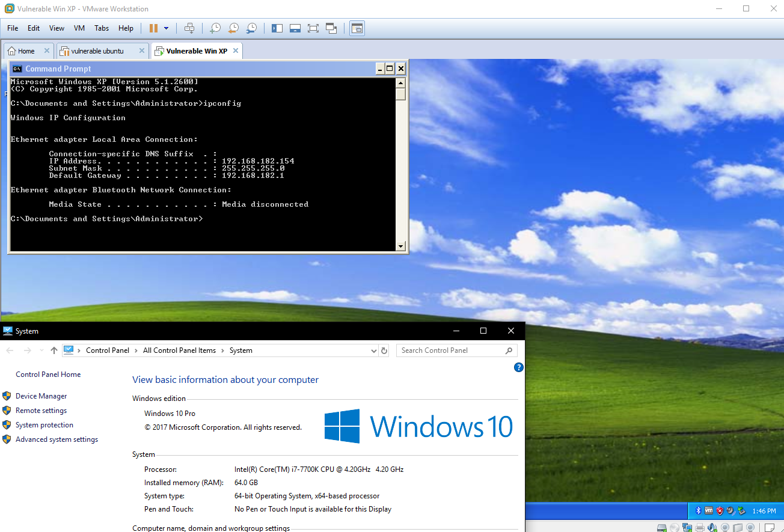Click the '64.0 GB' installed memory value

pyautogui.click(x=246, y=483)
